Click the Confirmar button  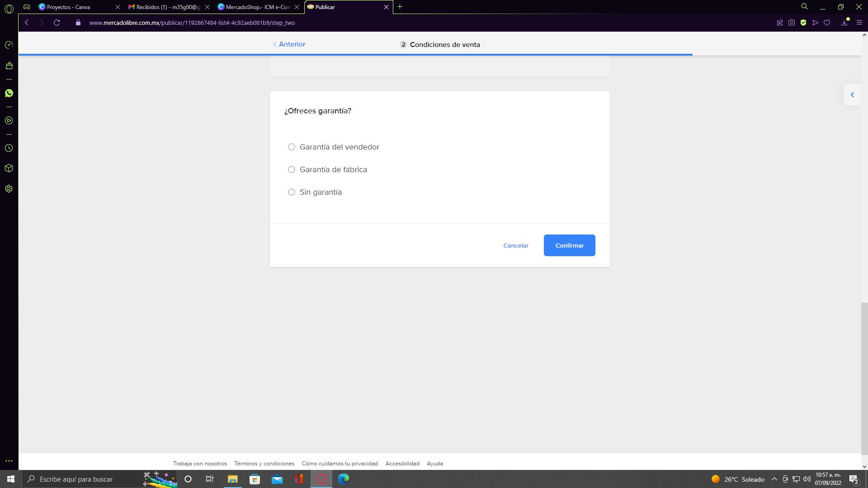pyautogui.click(x=569, y=245)
